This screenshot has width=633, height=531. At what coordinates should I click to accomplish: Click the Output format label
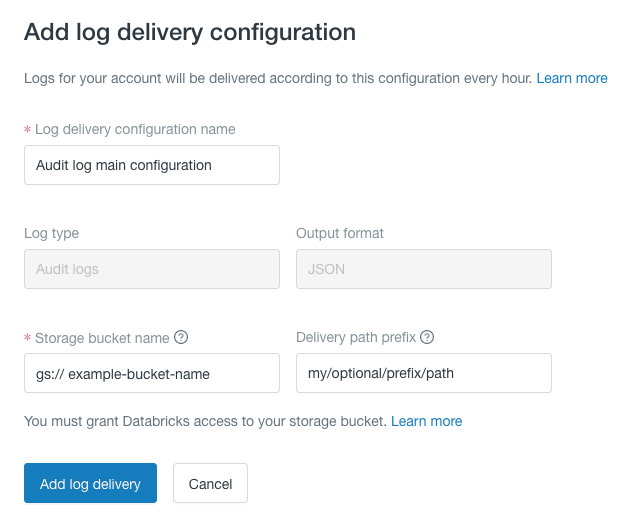coord(340,233)
